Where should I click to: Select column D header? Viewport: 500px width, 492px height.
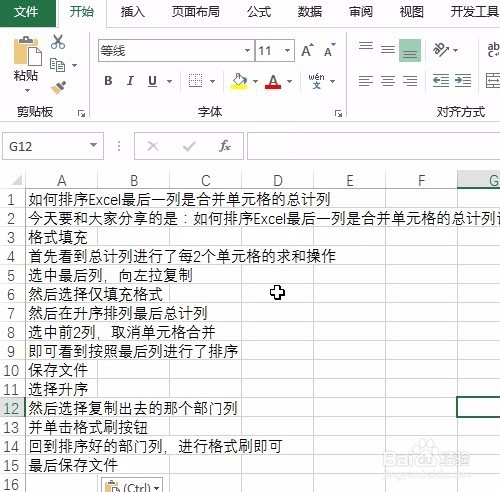coord(278,181)
